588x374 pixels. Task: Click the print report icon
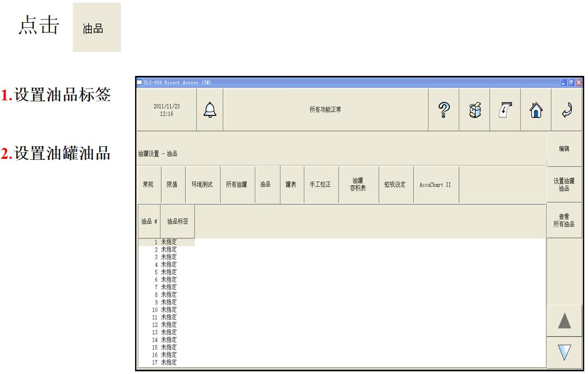[504, 110]
